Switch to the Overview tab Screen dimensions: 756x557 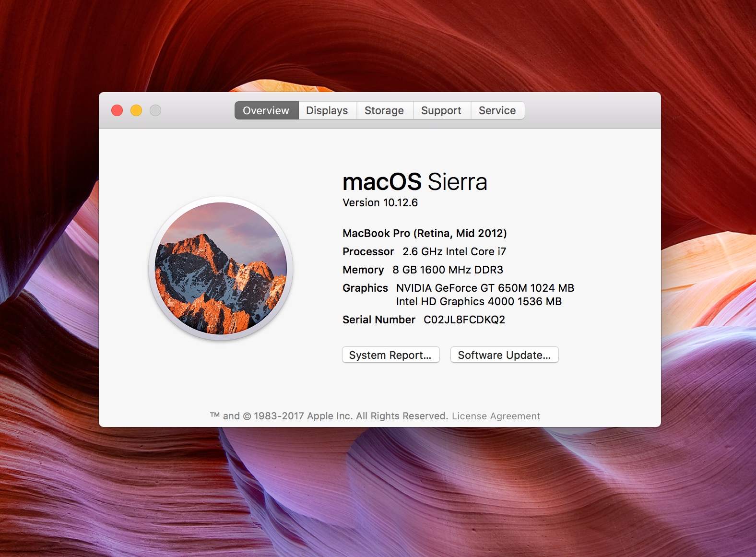click(x=266, y=110)
